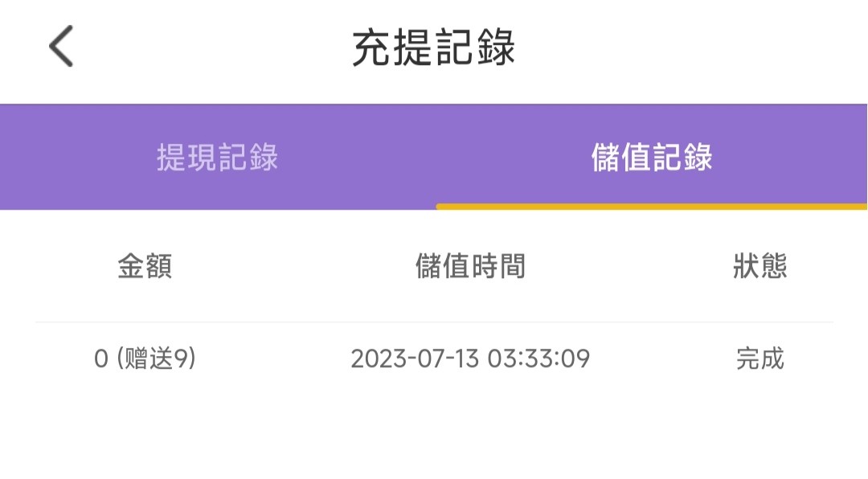Click the 金额 column header

[x=145, y=266]
